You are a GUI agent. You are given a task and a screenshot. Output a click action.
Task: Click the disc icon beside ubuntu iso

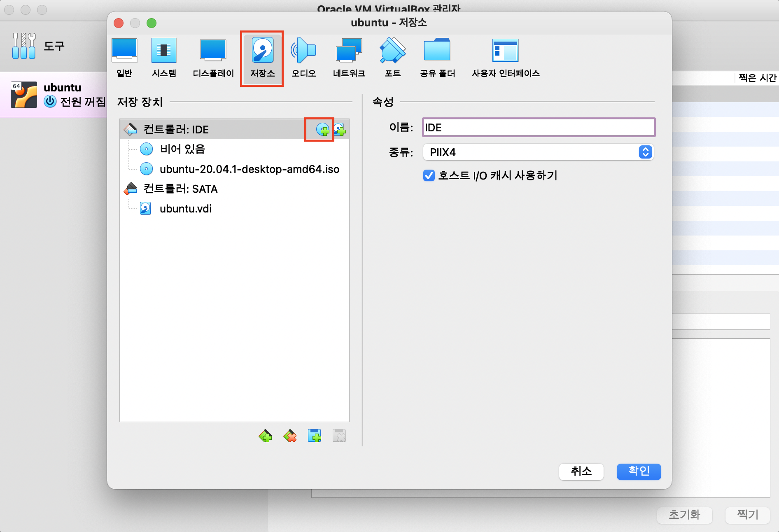click(146, 169)
